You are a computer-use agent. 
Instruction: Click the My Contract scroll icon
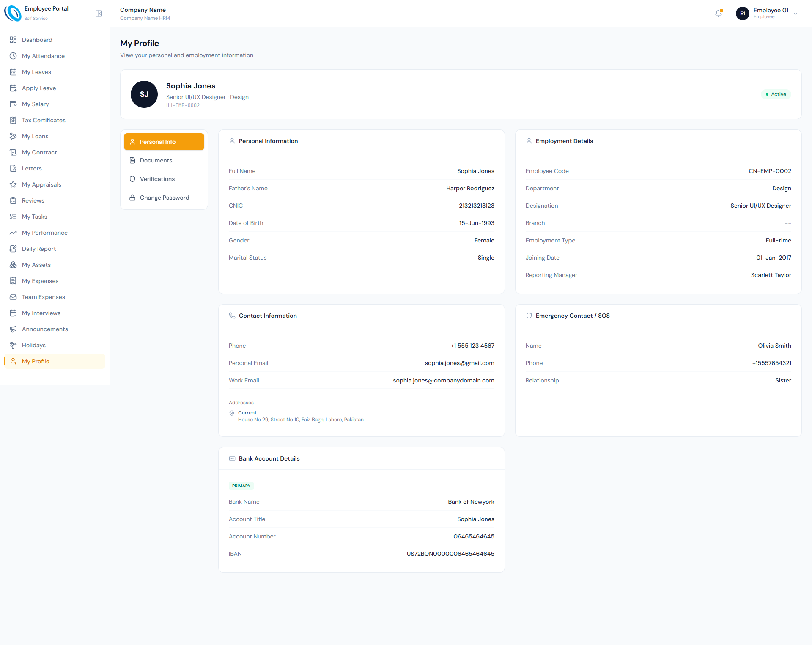(x=13, y=152)
